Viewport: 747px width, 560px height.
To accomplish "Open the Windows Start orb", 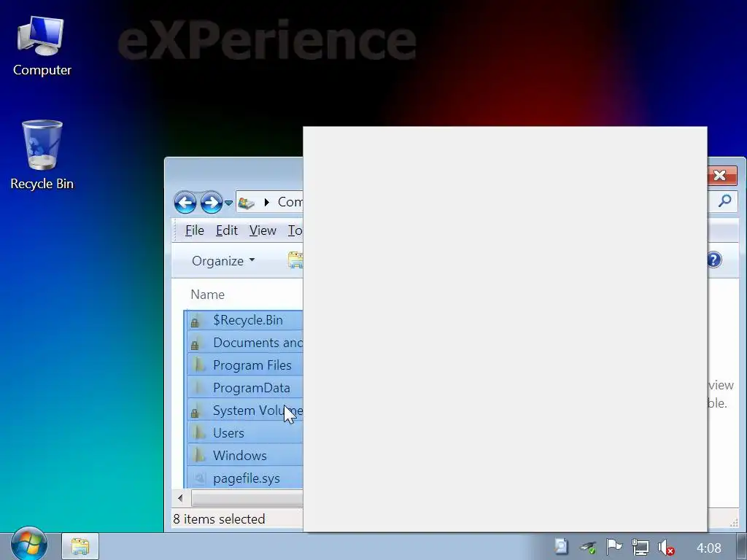I will click(28, 543).
